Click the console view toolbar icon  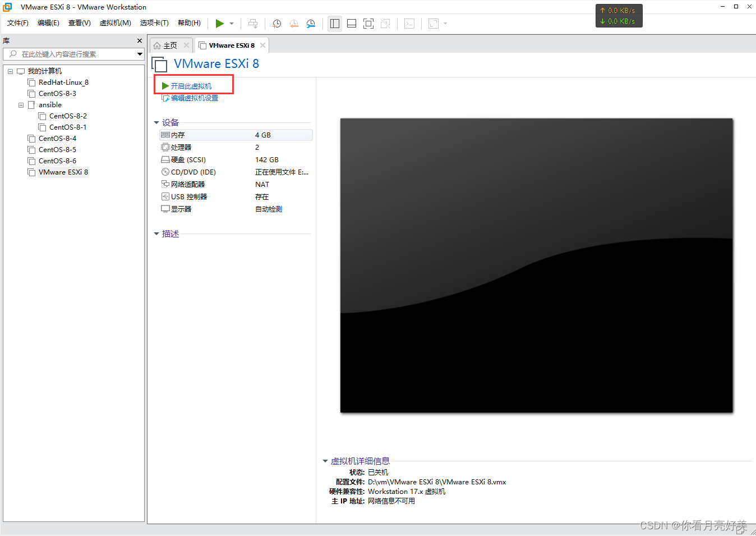(409, 24)
